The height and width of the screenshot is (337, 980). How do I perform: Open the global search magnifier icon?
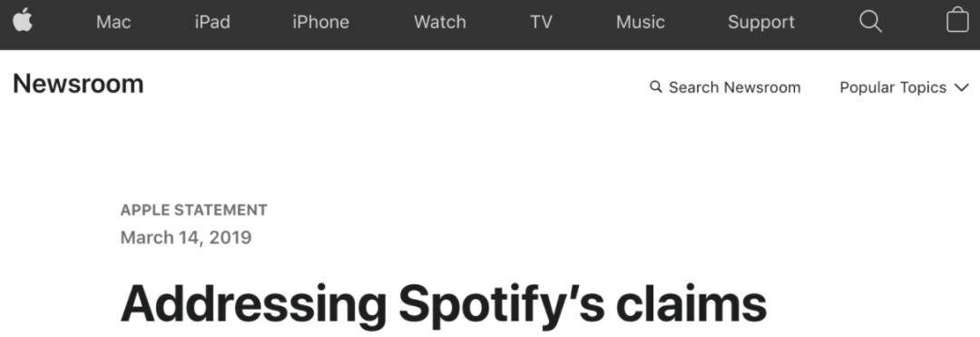[870, 23]
